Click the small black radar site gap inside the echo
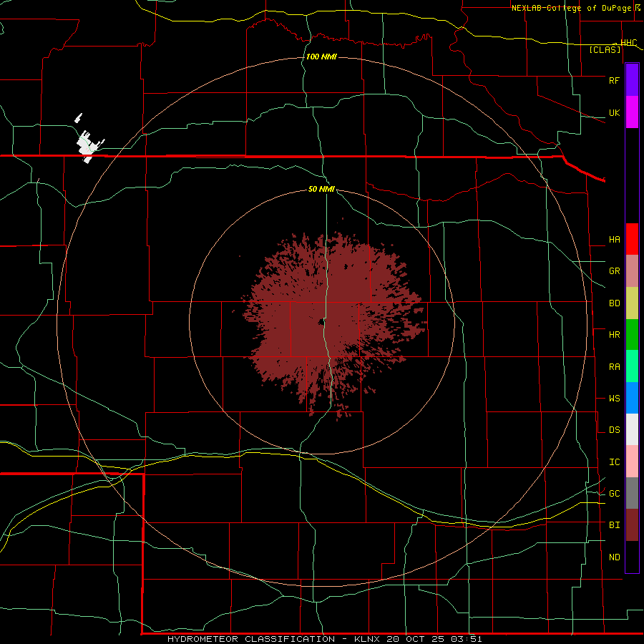The height and width of the screenshot is (644, 644). click(x=321, y=321)
